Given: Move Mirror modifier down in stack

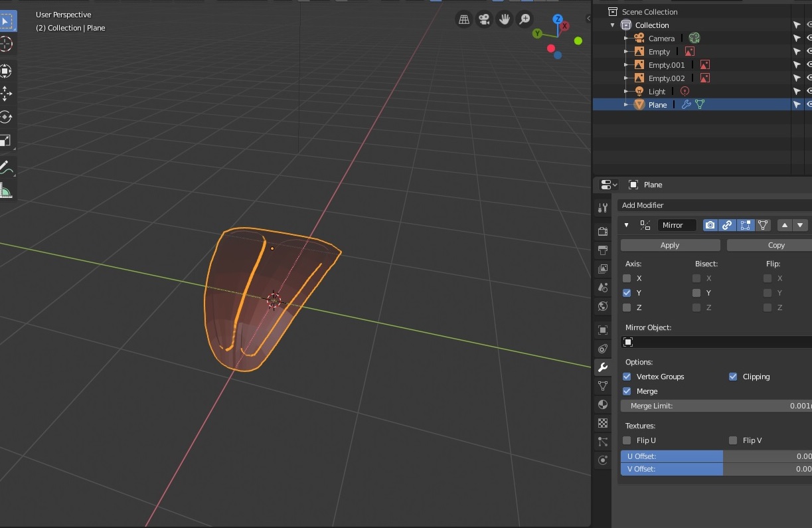Looking at the screenshot, I should click(800, 225).
